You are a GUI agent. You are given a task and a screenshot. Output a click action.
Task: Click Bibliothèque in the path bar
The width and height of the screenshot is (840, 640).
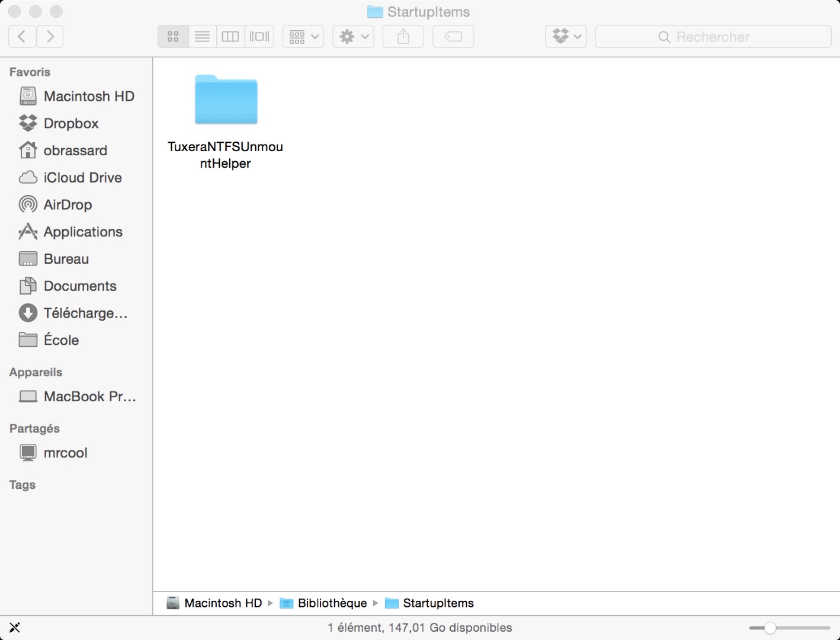pos(323,603)
